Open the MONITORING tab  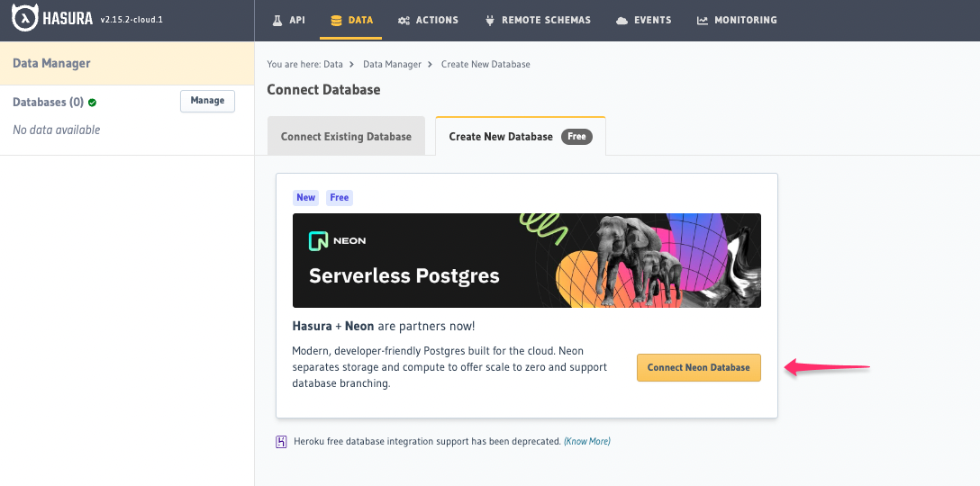[x=738, y=20]
